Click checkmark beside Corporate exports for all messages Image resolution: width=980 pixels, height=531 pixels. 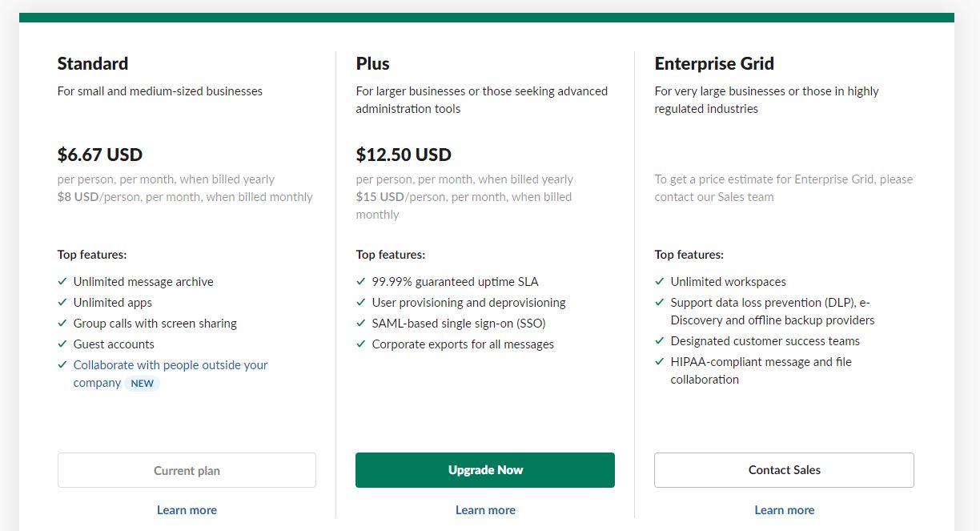[361, 344]
